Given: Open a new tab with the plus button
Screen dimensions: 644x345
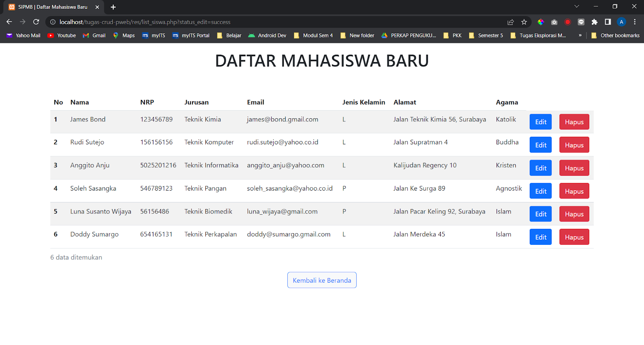Looking at the screenshot, I should pyautogui.click(x=113, y=7).
